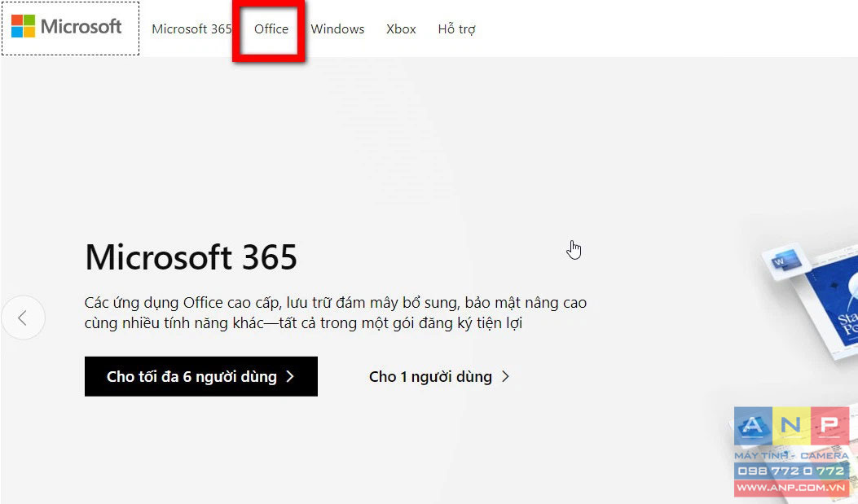Select Cho 1 người dùng link
Screen dimensions: 858x504
[x=439, y=377]
